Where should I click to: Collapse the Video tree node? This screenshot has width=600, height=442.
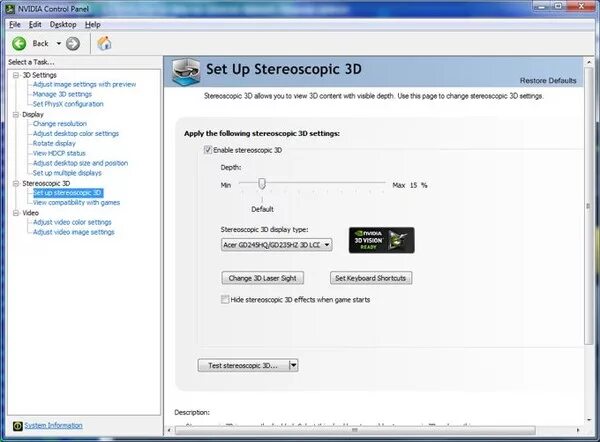pyautogui.click(x=16, y=213)
